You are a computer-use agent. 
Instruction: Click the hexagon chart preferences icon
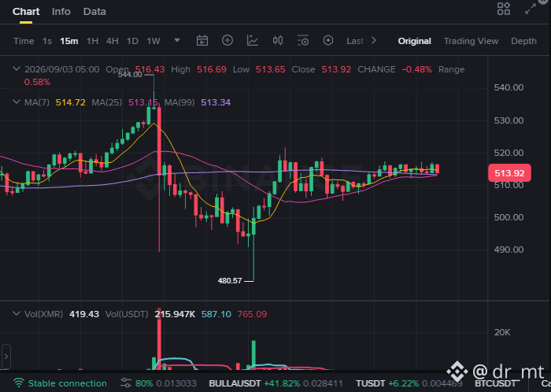pos(328,40)
